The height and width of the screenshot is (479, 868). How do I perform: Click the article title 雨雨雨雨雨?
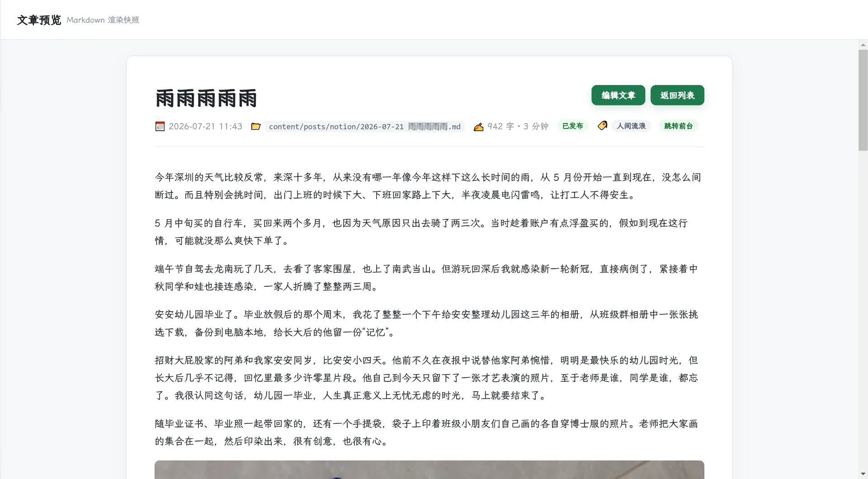[x=206, y=98]
